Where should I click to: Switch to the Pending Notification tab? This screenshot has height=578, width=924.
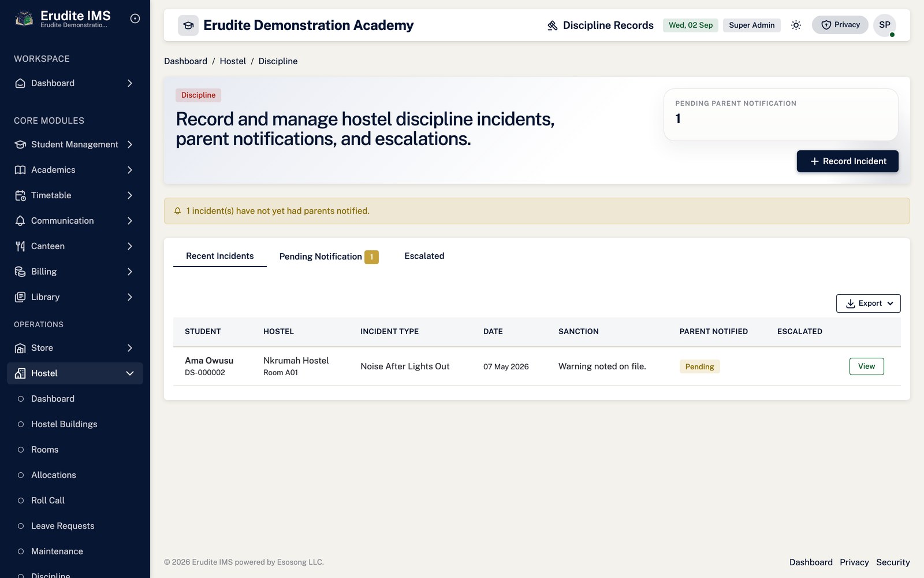pyautogui.click(x=329, y=257)
